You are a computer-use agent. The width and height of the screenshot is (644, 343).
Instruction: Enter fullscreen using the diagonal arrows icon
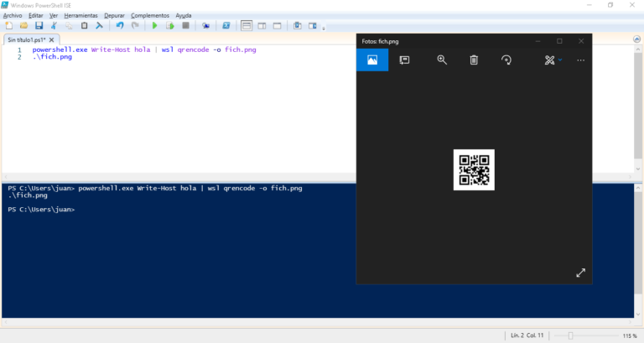(x=580, y=273)
